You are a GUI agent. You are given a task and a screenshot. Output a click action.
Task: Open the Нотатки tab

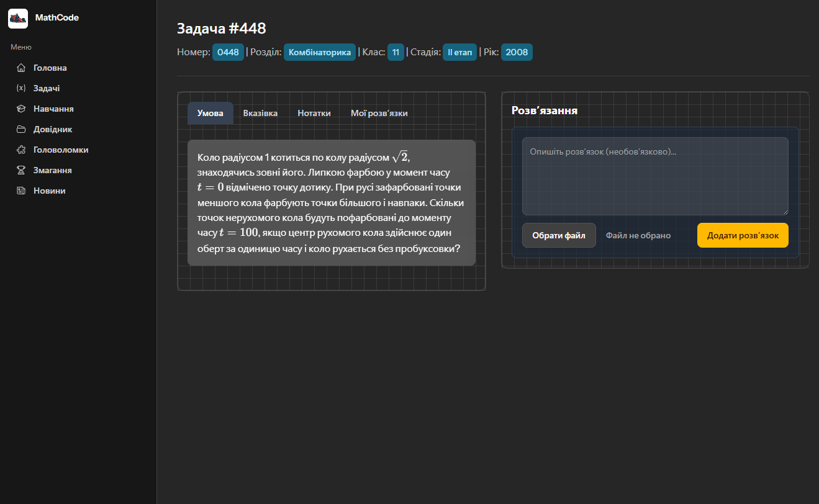(x=314, y=113)
